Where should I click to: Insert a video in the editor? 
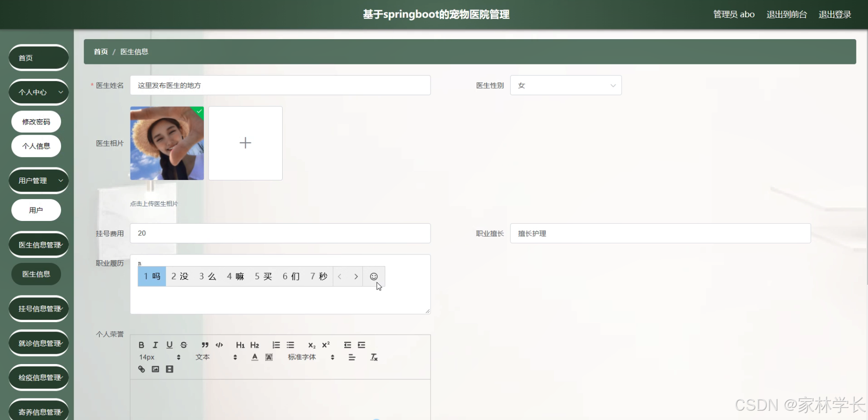coord(169,369)
